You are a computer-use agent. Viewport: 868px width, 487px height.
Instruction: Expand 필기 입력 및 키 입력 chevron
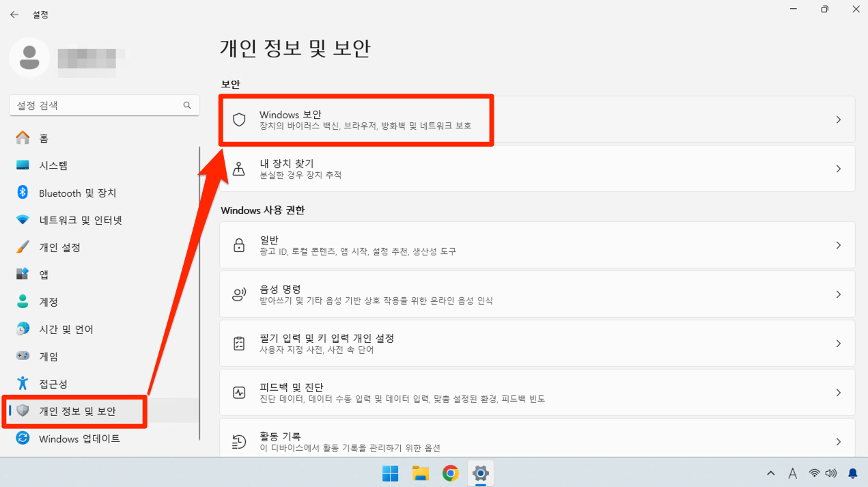tap(839, 344)
